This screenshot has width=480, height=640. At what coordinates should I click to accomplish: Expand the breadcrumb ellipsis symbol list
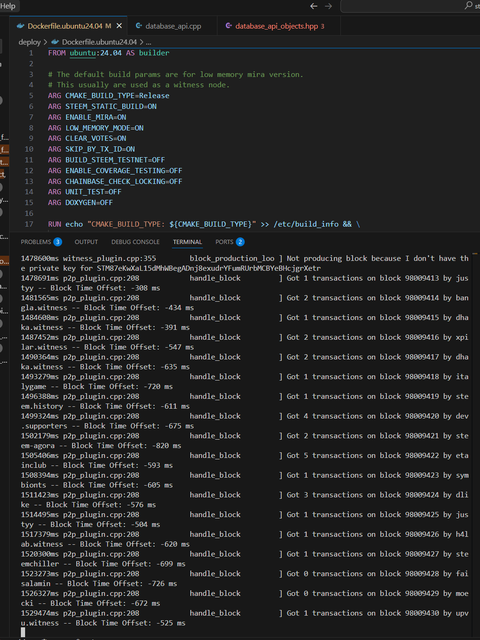[x=149, y=42]
